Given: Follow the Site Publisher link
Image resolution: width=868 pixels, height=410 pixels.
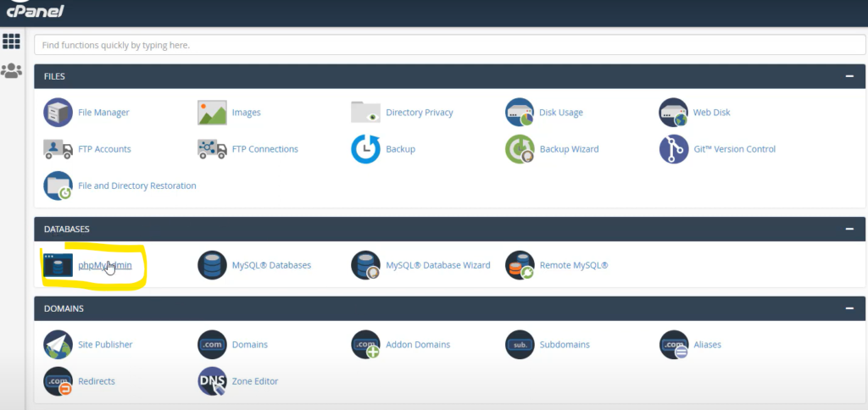Looking at the screenshot, I should pos(105,344).
